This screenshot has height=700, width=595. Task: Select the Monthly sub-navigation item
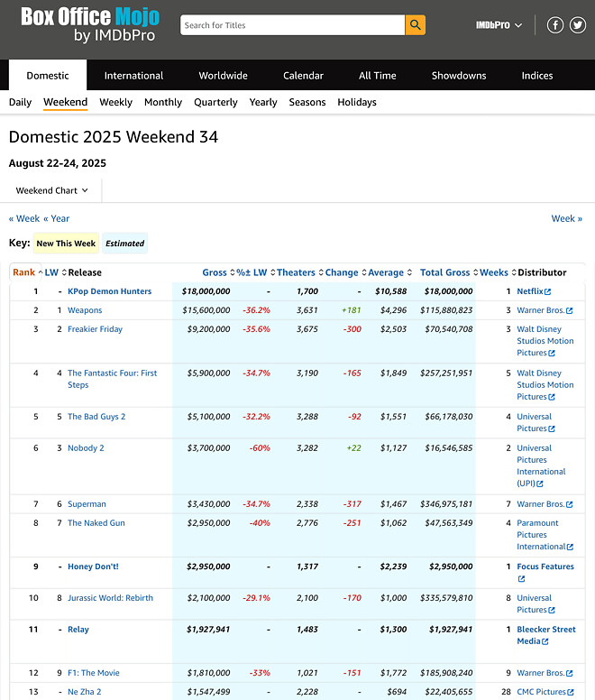(x=163, y=103)
